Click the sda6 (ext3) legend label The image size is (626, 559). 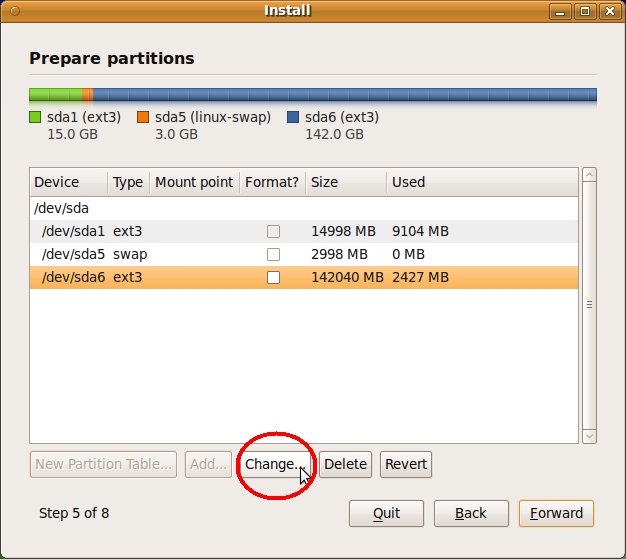(342, 117)
